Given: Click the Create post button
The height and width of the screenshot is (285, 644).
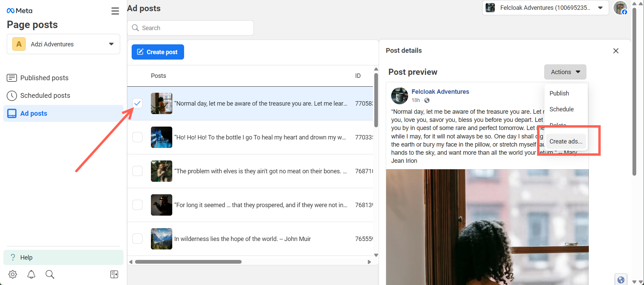Looking at the screenshot, I should pos(158,52).
